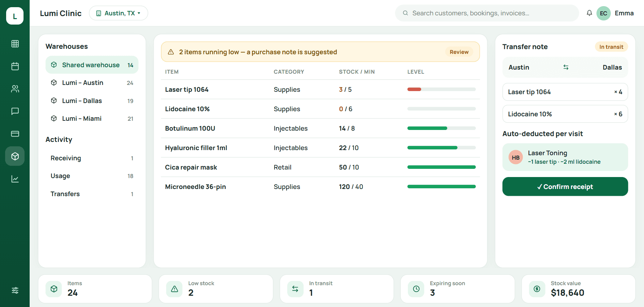Viewport: 644px width, 307px height.
Task: Open the customers people icon in the sidebar
Action: tap(15, 89)
